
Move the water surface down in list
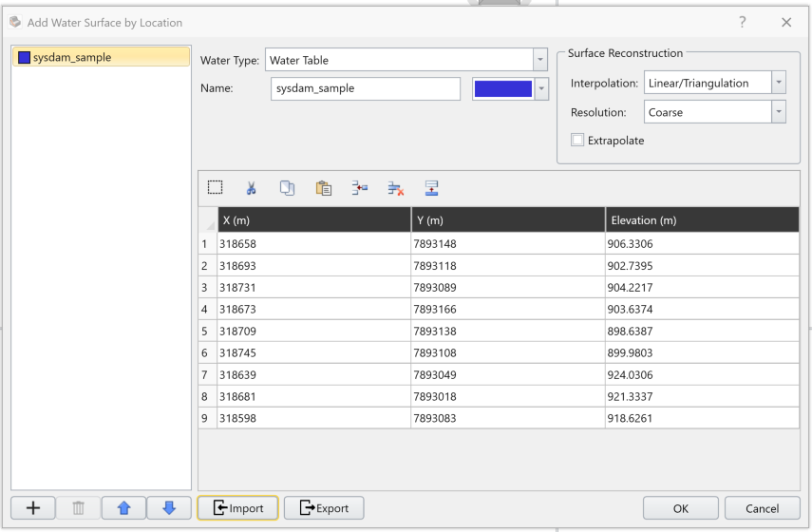click(169, 508)
